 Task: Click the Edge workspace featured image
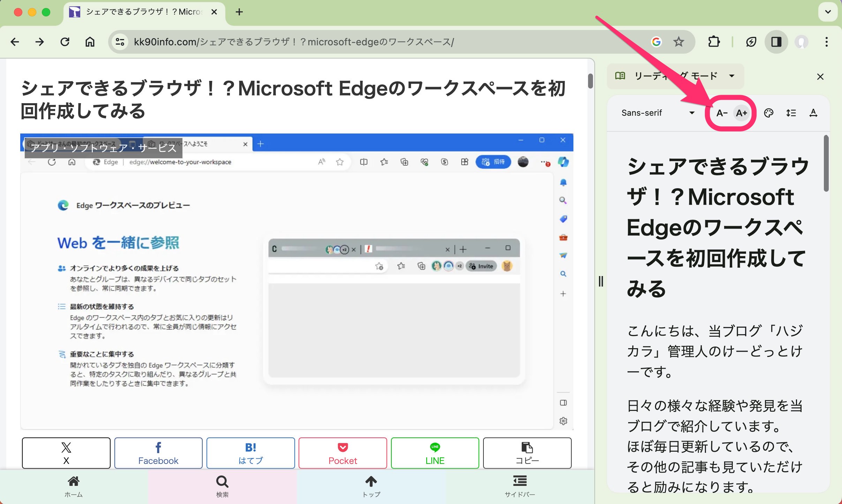point(296,282)
